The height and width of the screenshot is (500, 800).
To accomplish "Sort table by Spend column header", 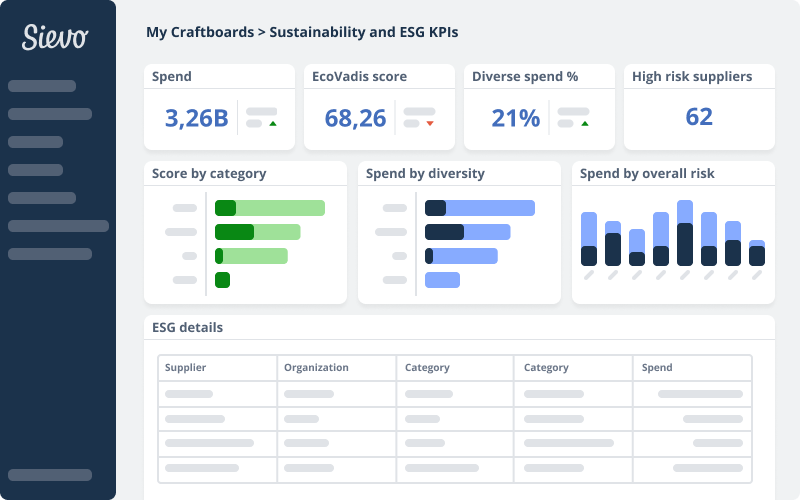I will pos(657,367).
